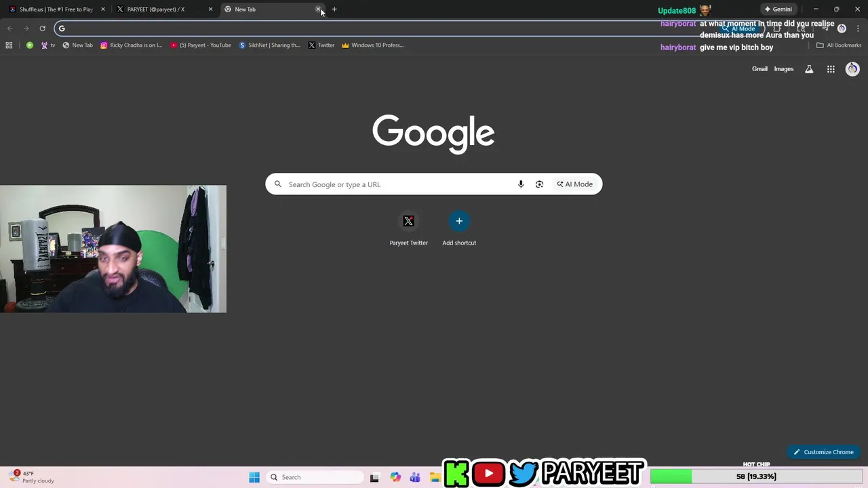Click the Customize Chrome button

coord(824,452)
